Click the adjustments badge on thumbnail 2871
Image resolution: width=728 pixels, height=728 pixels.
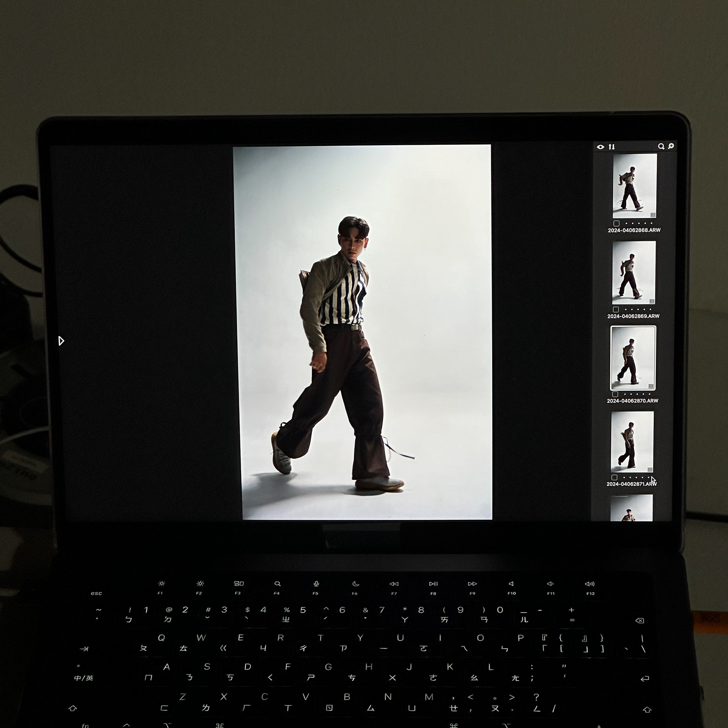pyautogui.click(x=650, y=469)
